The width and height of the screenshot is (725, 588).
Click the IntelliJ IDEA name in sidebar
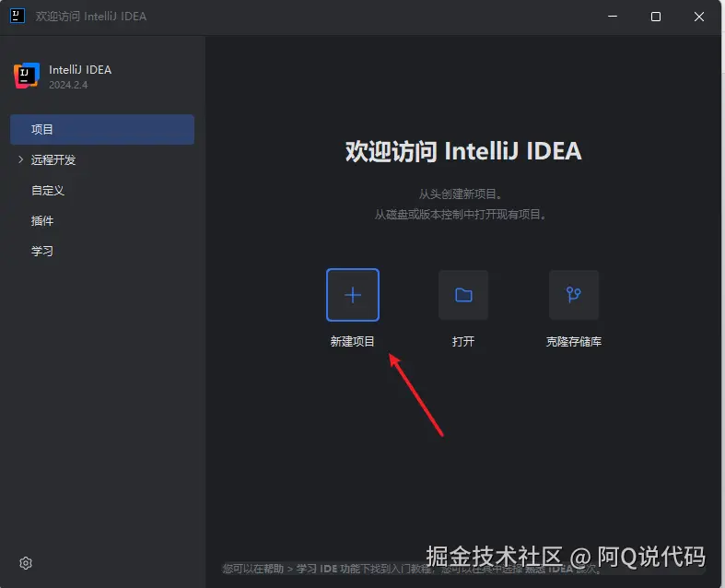[x=80, y=70]
